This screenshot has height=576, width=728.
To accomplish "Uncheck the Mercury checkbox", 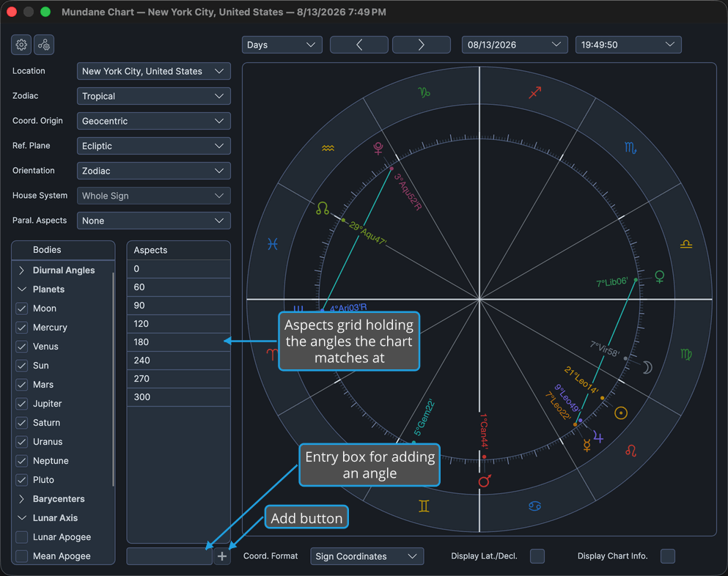I will pos(22,328).
